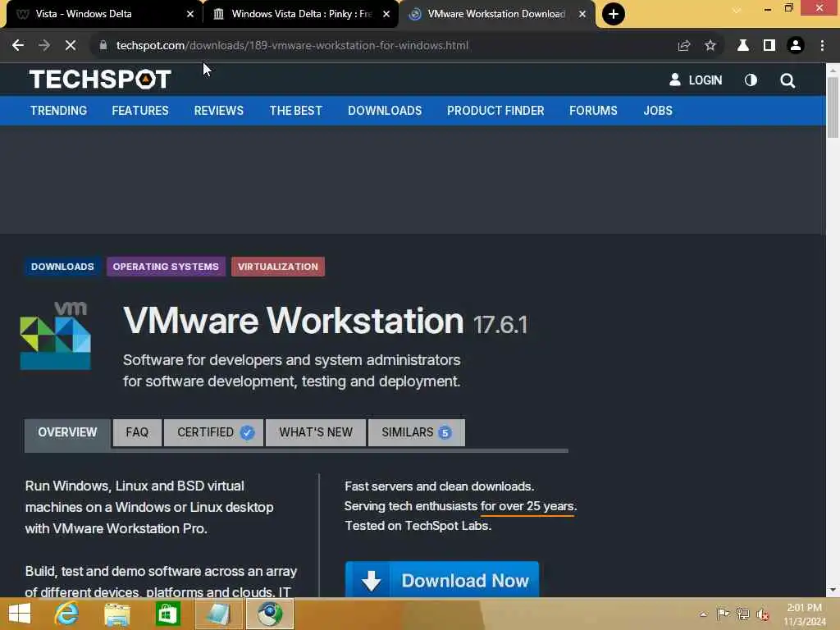Click the Download Now button
Viewport: 840px width, 630px height.
442,580
